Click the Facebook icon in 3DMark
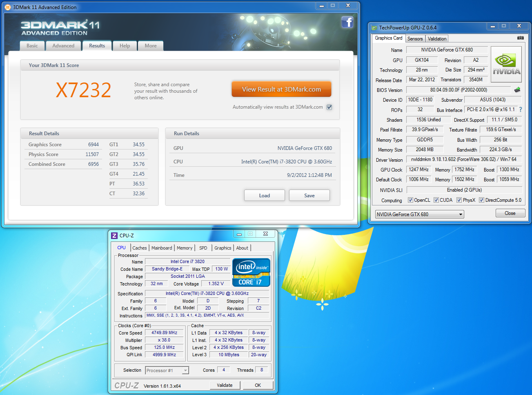This screenshot has width=532, height=395. coord(347,22)
